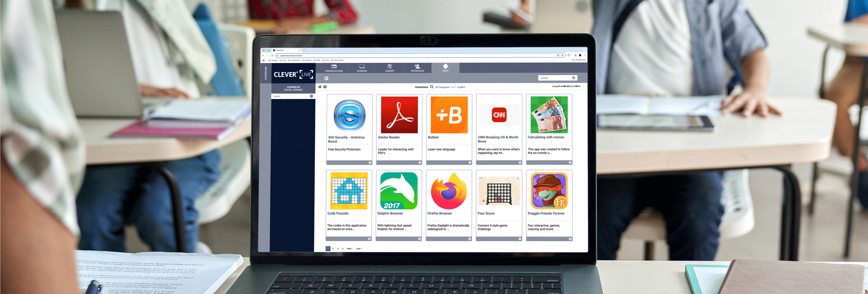Go to page 3
Image resolution: width=868 pixels, height=294 pixels.
[338, 249]
